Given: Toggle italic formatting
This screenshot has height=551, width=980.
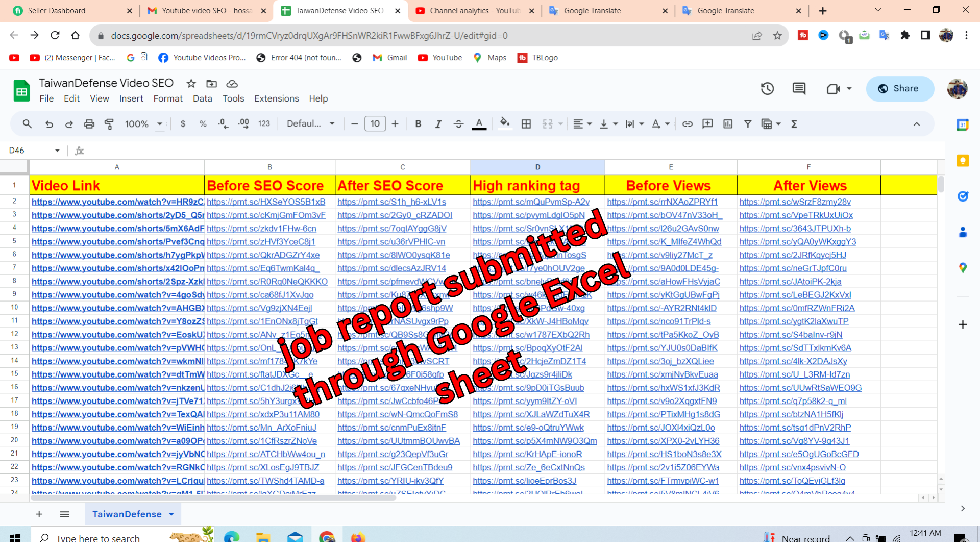Looking at the screenshot, I should pyautogui.click(x=438, y=124).
